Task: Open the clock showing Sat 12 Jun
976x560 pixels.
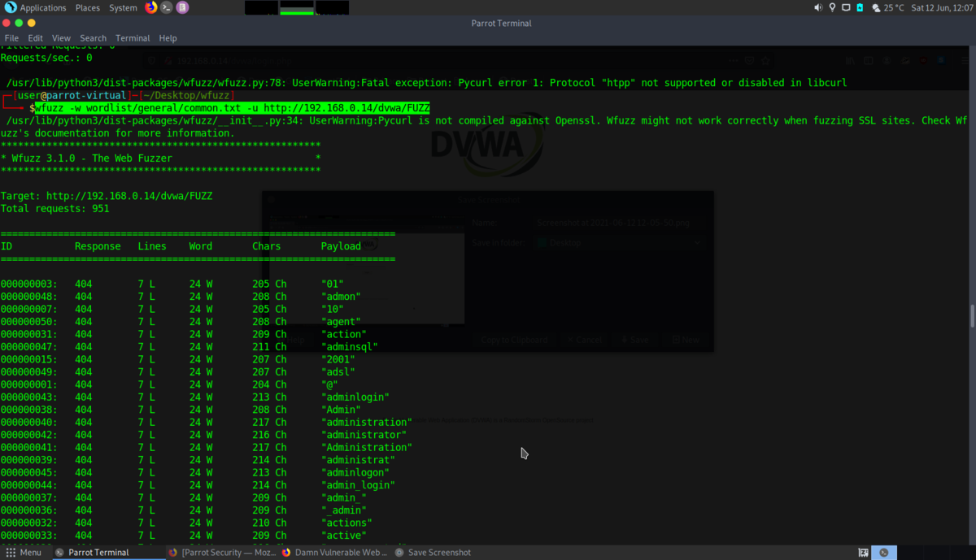Action: (x=942, y=7)
